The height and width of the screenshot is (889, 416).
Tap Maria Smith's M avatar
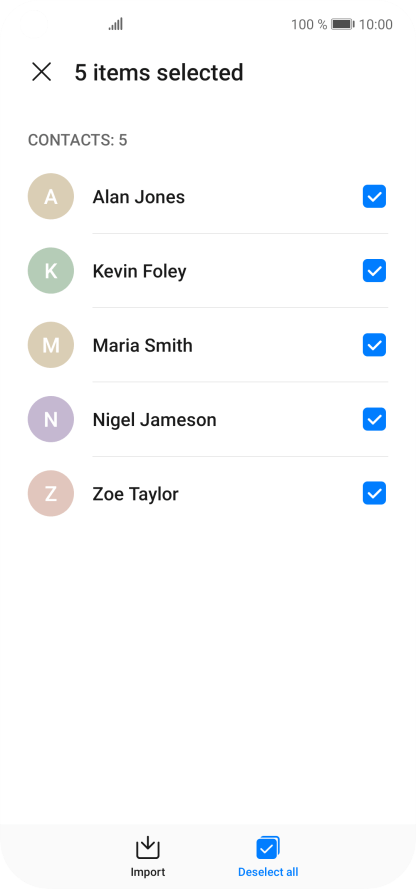pos(51,345)
